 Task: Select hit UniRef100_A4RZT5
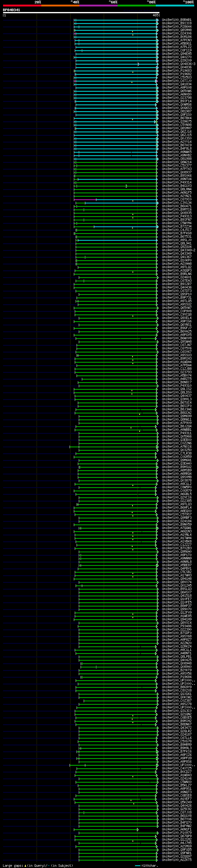pyautogui.click(x=176, y=379)
